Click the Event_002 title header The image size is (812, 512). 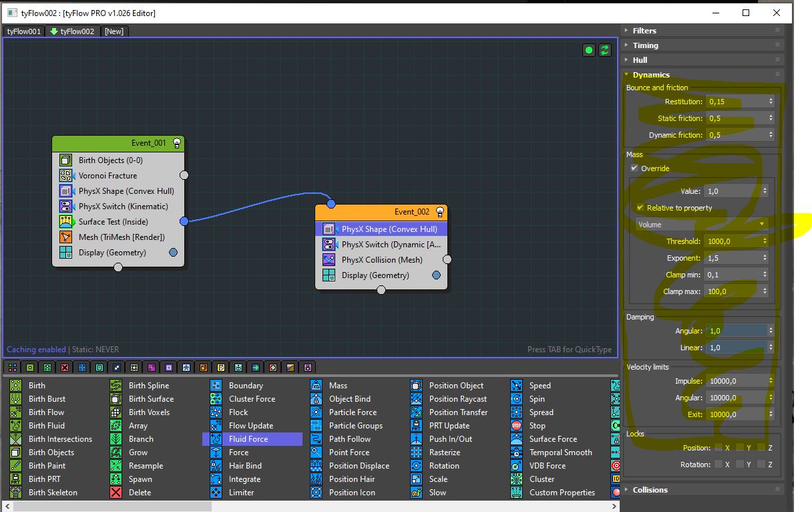coord(381,212)
